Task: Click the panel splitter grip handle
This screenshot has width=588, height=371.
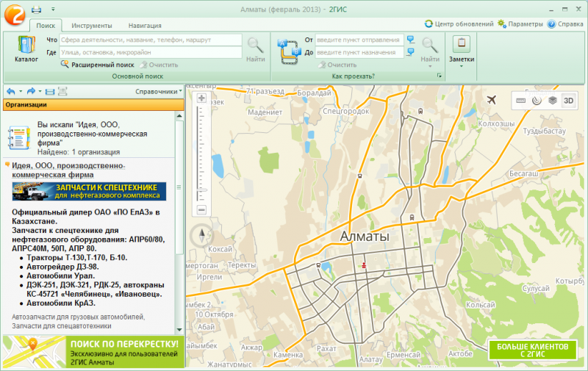Action: 179,187
